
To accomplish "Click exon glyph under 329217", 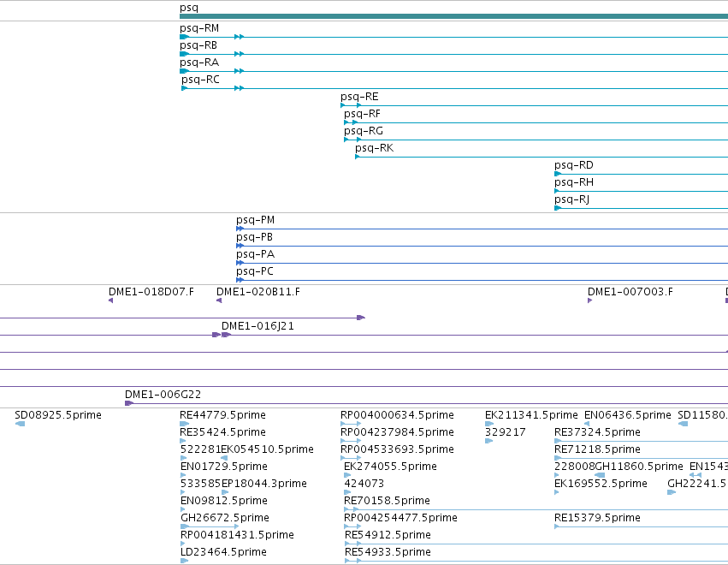I will pyautogui.click(x=488, y=441).
